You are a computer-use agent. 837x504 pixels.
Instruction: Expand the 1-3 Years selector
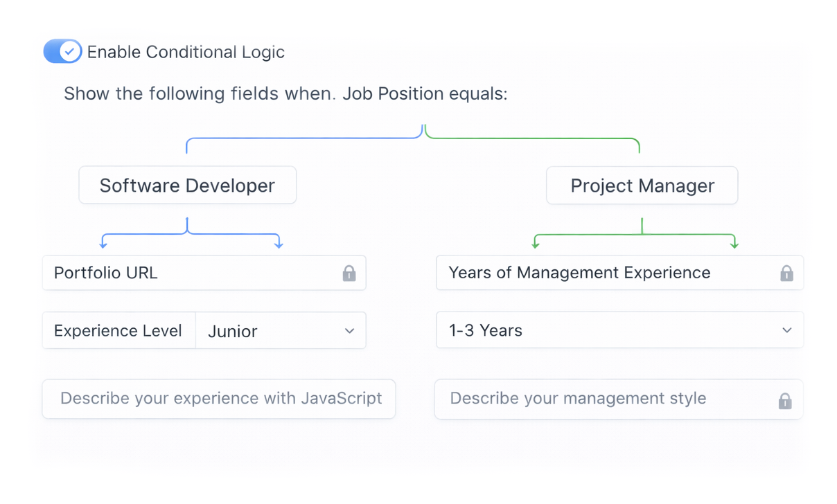(619, 330)
